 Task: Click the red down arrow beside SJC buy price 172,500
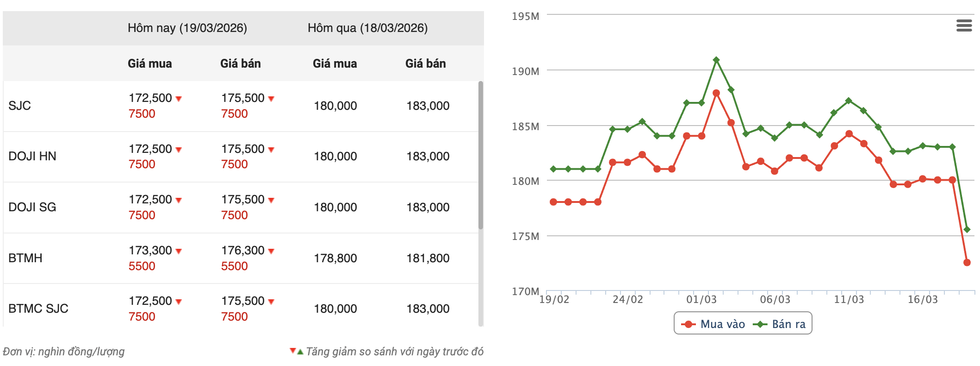[179, 99]
